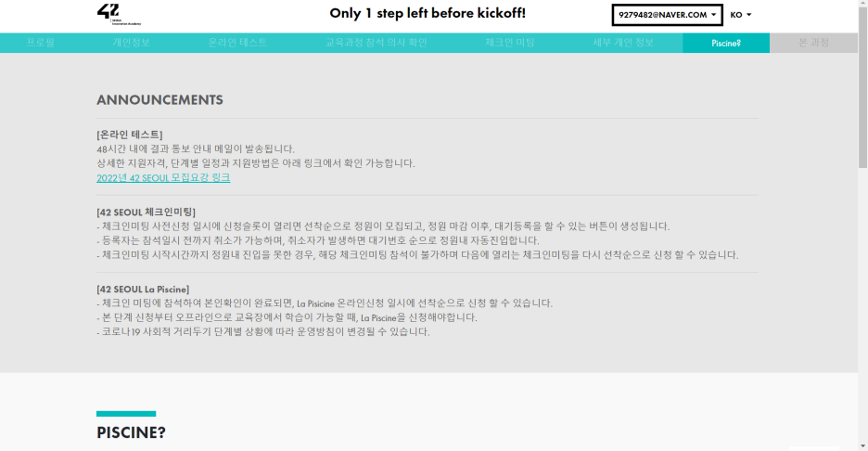The width and height of the screenshot is (868, 451).
Task: Click the line starting '체크인미팅 시작시간까지'
Action: tap(417, 255)
